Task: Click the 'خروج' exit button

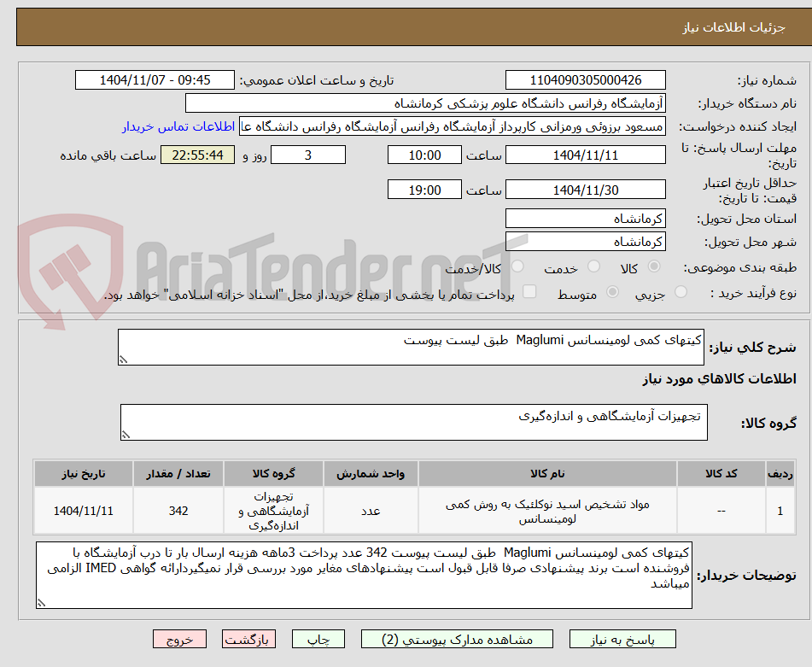Action: tap(179, 639)
